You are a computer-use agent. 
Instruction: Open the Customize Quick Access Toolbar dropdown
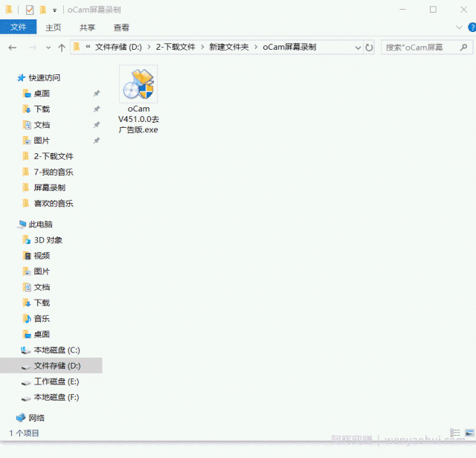tap(54, 10)
